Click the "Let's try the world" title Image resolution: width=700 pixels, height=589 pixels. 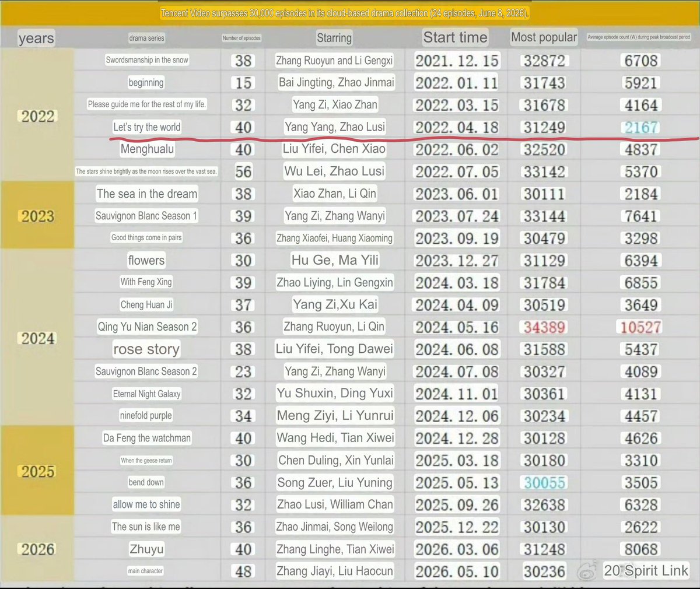click(x=147, y=127)
